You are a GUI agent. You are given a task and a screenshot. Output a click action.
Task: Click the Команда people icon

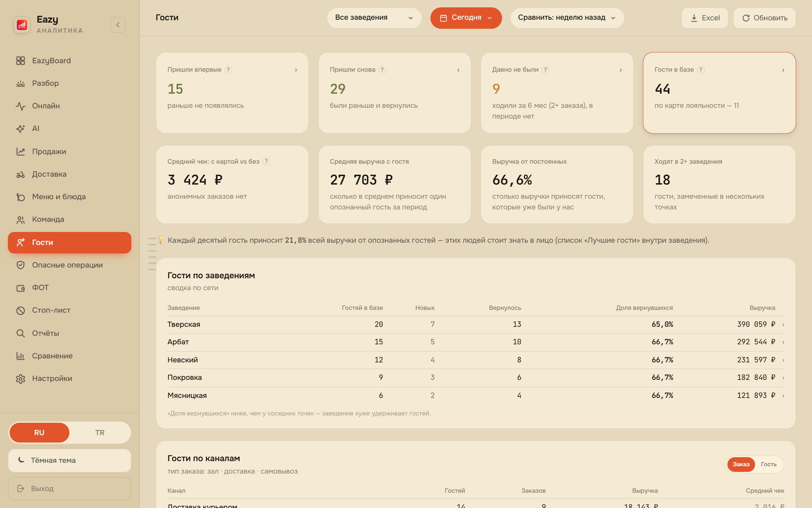point(21,220)
